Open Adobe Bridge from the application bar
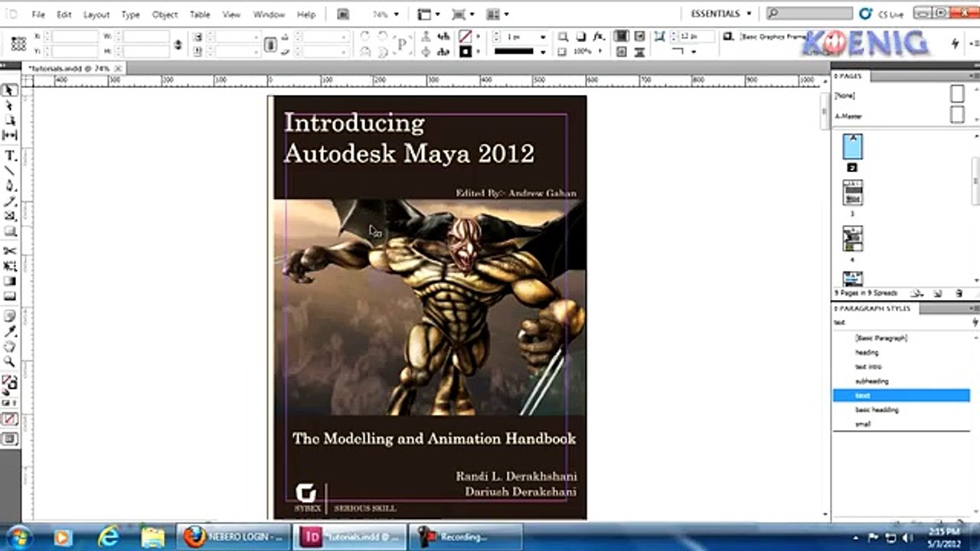 [343, 14]
